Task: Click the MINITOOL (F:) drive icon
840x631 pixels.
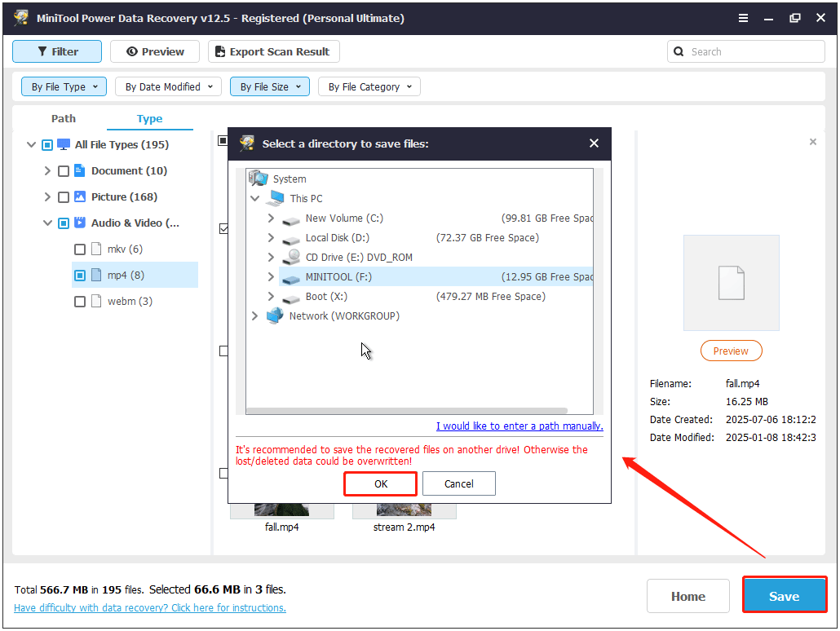Action: pyautogui.click(x=291, y=279)
